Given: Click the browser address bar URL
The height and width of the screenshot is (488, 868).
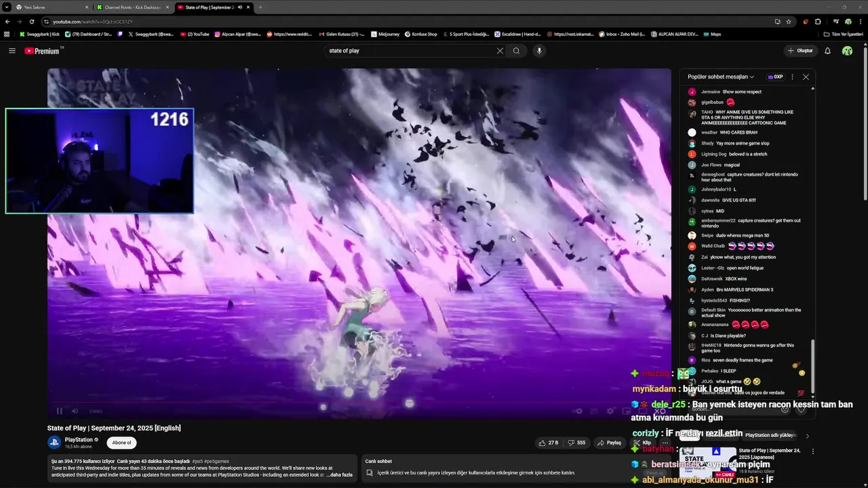Looking at the screenshot, I should click(93, 22).
